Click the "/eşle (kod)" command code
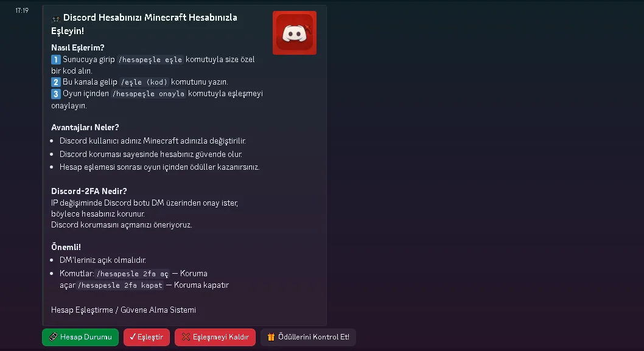The image size is (644, 351). pos(144,82)
